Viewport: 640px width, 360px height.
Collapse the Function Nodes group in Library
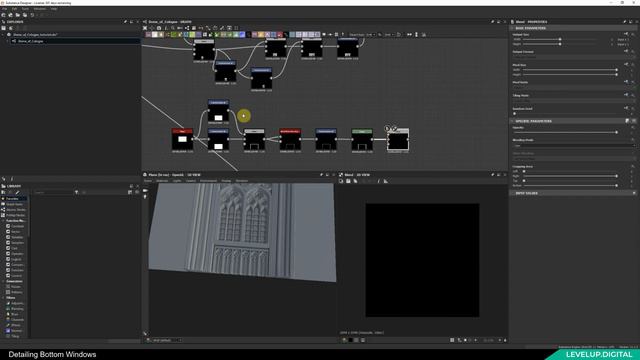click(x=3, y=221)
